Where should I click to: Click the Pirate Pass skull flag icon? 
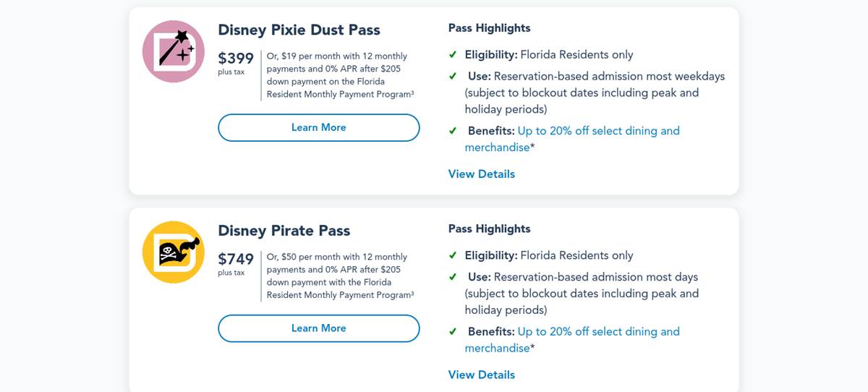tap(174, 252)
